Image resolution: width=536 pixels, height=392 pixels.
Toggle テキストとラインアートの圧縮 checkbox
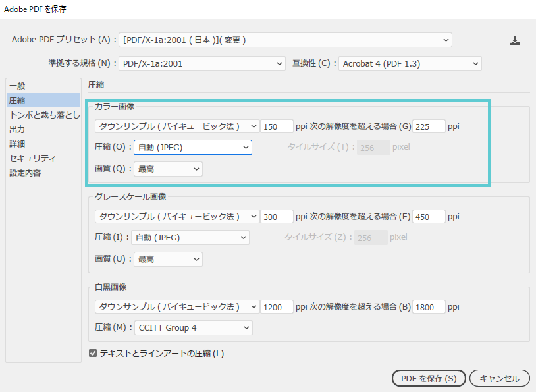93,354
